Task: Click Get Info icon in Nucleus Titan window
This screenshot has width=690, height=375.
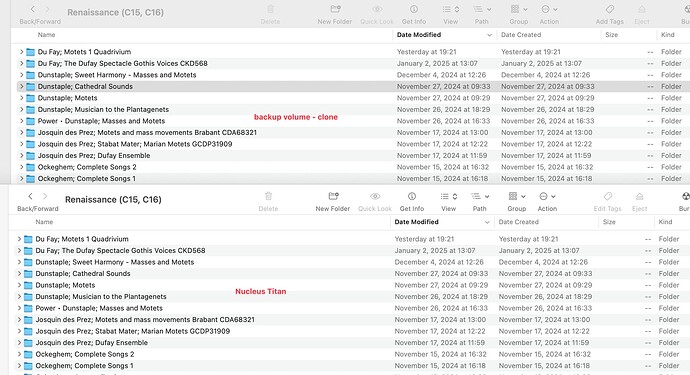Action: [x=411, y=196]
